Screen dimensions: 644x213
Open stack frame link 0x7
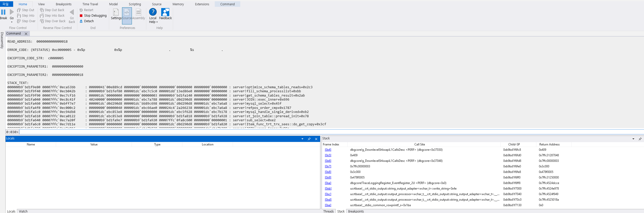coord(328,166)
